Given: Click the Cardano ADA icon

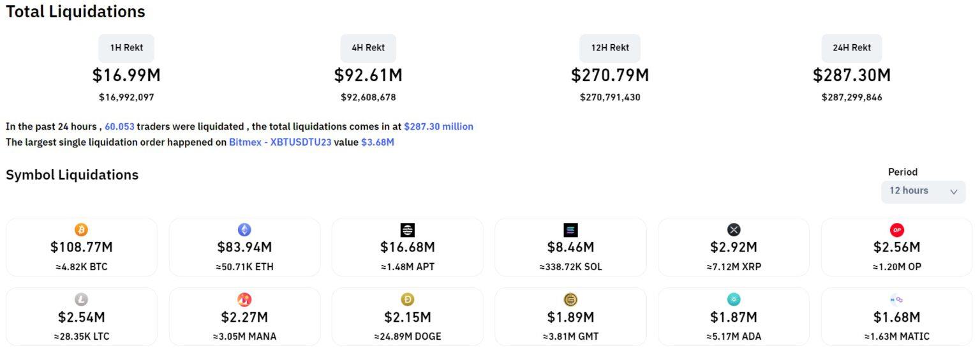Looking at the screenshot, I should pos(734,299).
